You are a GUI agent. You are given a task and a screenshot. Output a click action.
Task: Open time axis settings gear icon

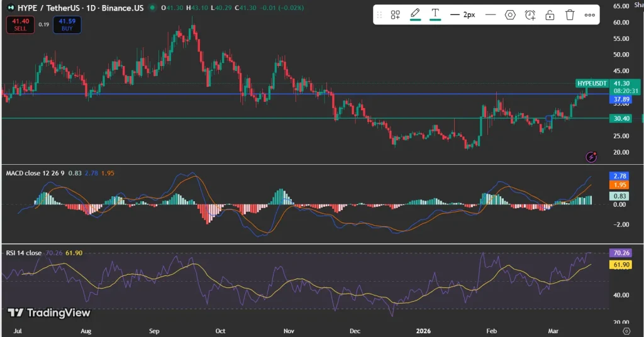click(626, 331)
